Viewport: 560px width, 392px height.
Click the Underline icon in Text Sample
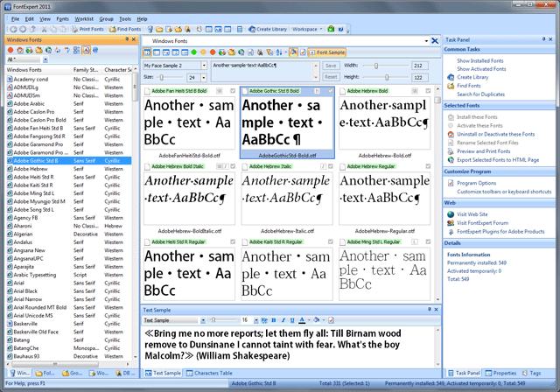tap(292, 320)
